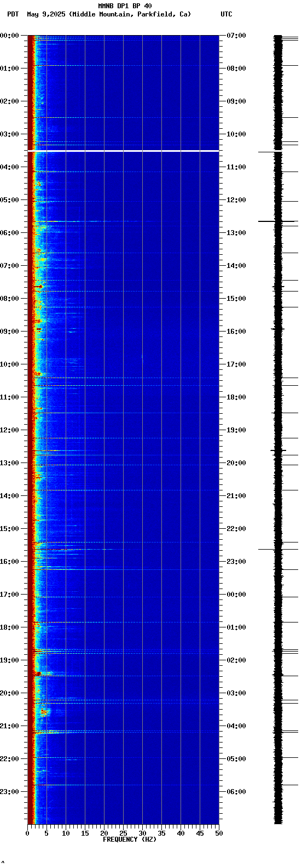302x868 pixels.
Task: Click the PDT timezone label
Action: click(13, 14)
